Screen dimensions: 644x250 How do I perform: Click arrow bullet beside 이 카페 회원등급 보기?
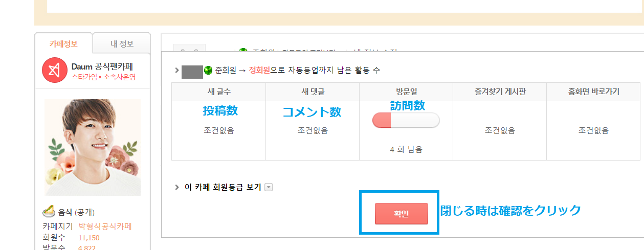177,187
